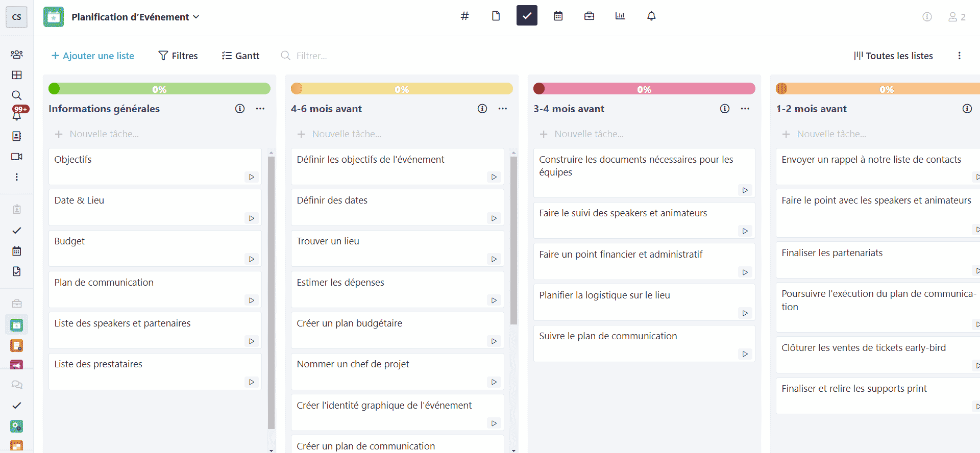Open the documents page icon
Screen dimensions: 980x453
tap(496, 16)
